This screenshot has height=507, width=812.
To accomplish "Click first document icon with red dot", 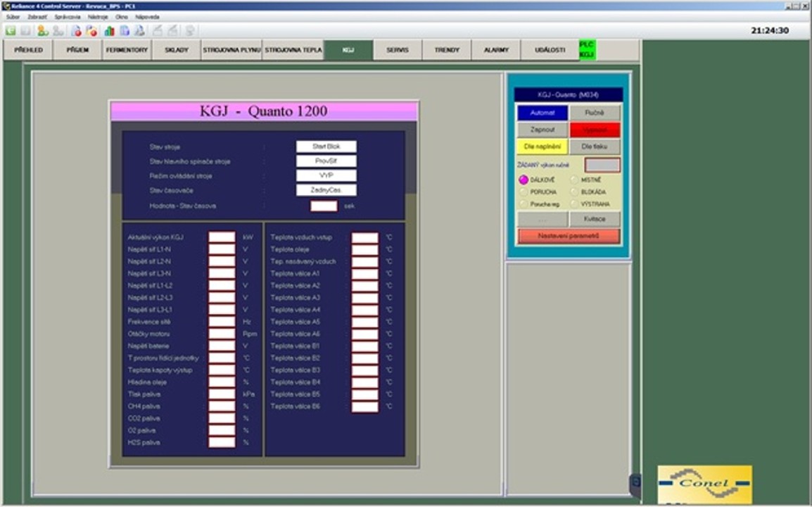I will click(x=76, y=31).
